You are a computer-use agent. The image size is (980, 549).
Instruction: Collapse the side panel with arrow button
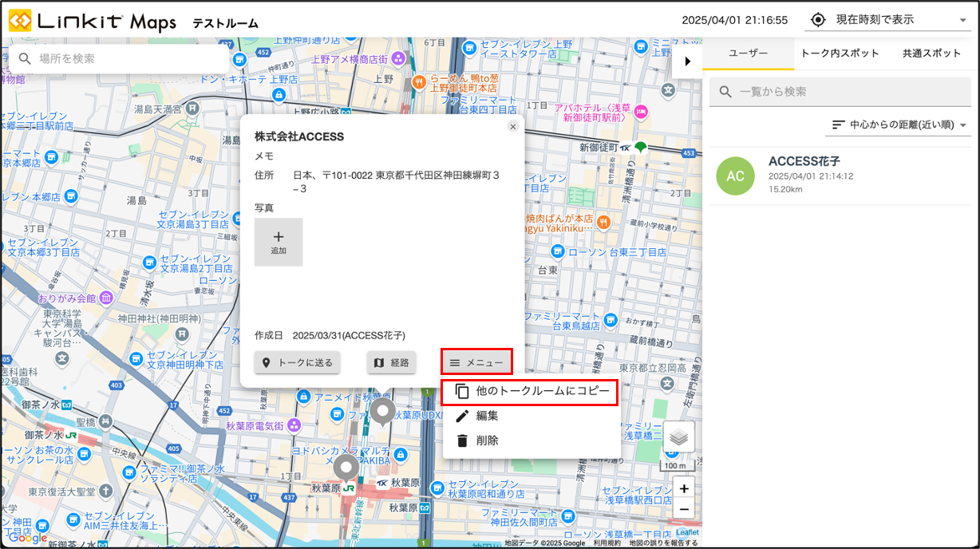click(687, 61)
